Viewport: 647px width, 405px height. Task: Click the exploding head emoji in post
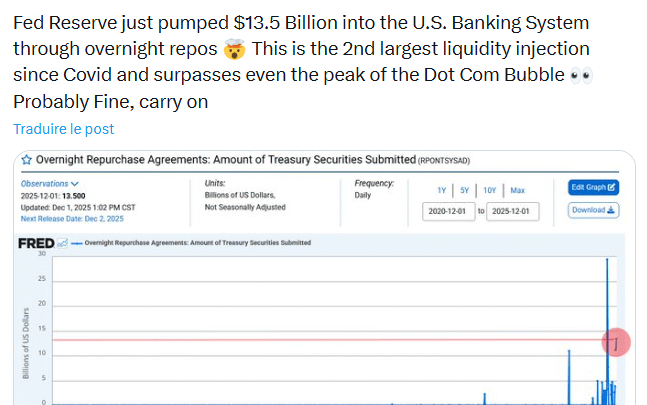(x=234, y=49)
